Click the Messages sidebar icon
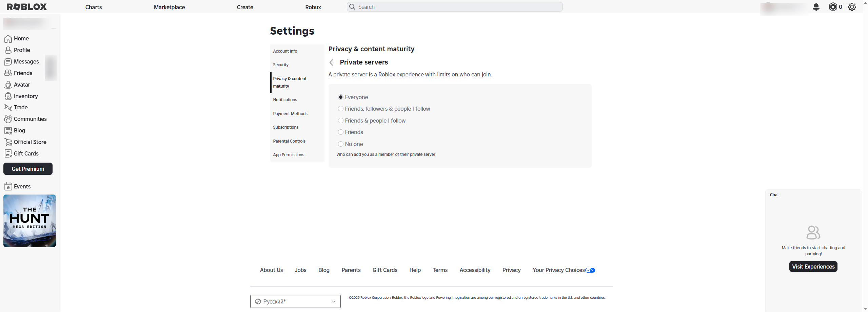Viewport: 868px width, 312px height. pyautogui.click(x=8, y=62)
